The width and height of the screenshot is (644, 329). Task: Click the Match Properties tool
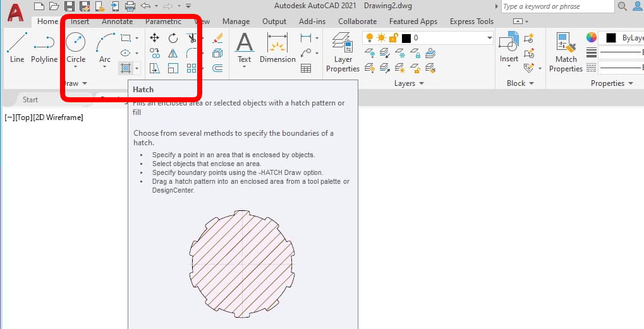pyautogui.click(x=566, y=52)
